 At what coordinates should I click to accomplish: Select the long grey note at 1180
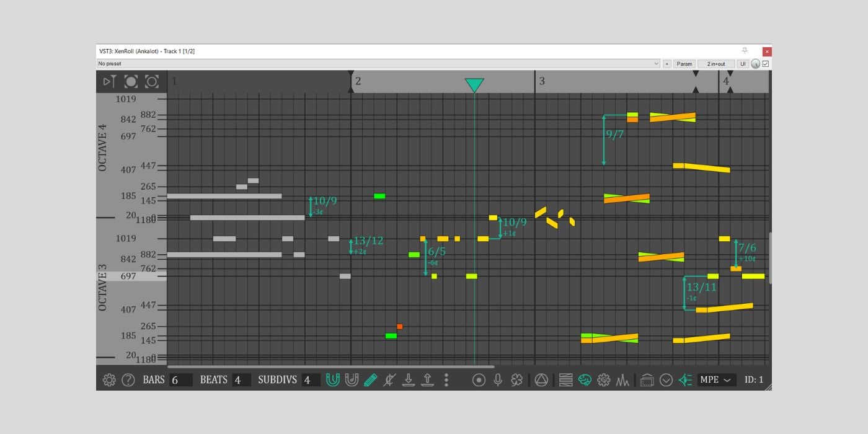point(247,218)
